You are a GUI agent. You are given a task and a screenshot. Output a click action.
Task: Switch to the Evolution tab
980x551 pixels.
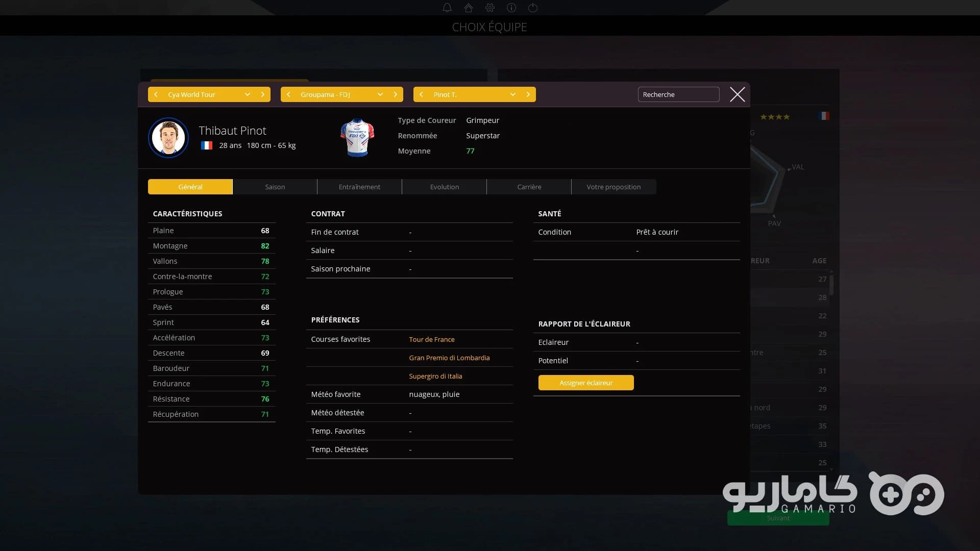445,187
